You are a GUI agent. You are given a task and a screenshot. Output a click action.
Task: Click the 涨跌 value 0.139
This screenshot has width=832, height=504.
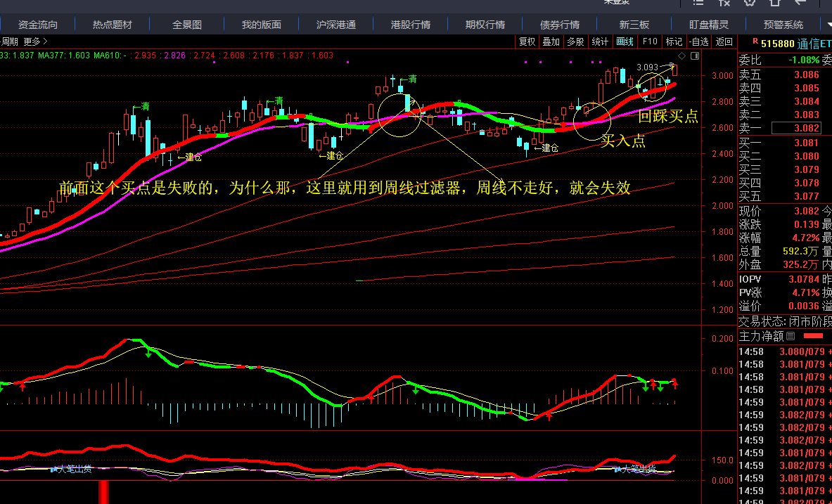click(807, 224)
